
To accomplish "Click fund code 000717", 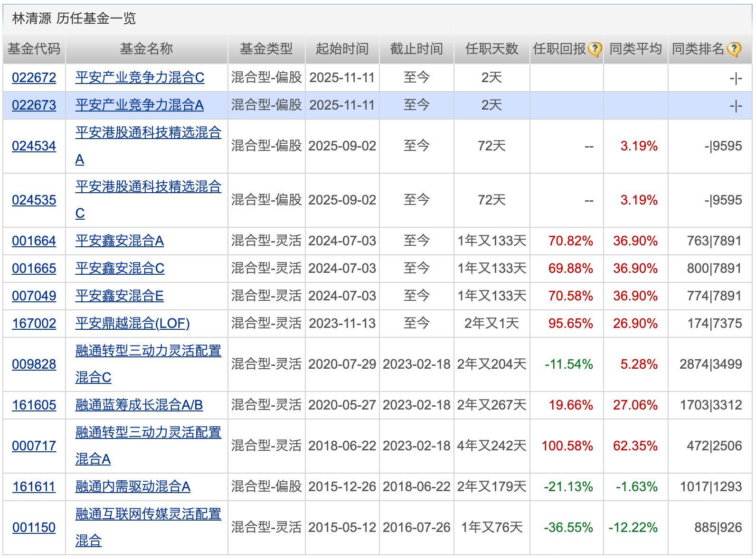I will pyautogui.click(x=34, y=446).
